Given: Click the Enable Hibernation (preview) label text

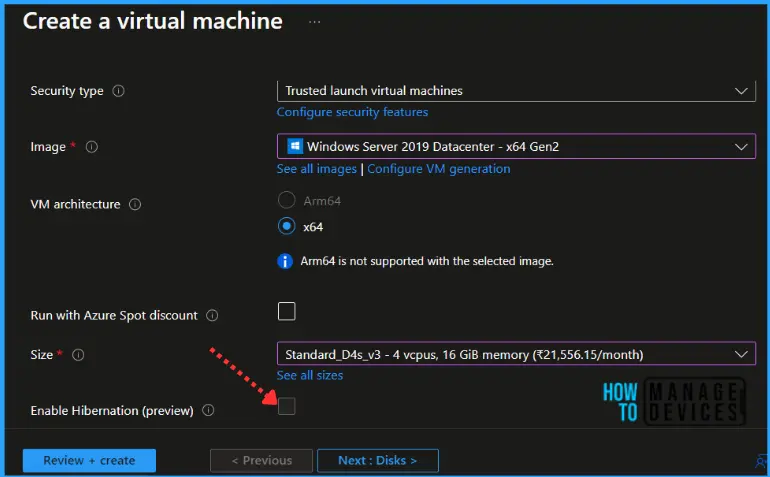Looking at the screenshot, I should pos(112,411).
